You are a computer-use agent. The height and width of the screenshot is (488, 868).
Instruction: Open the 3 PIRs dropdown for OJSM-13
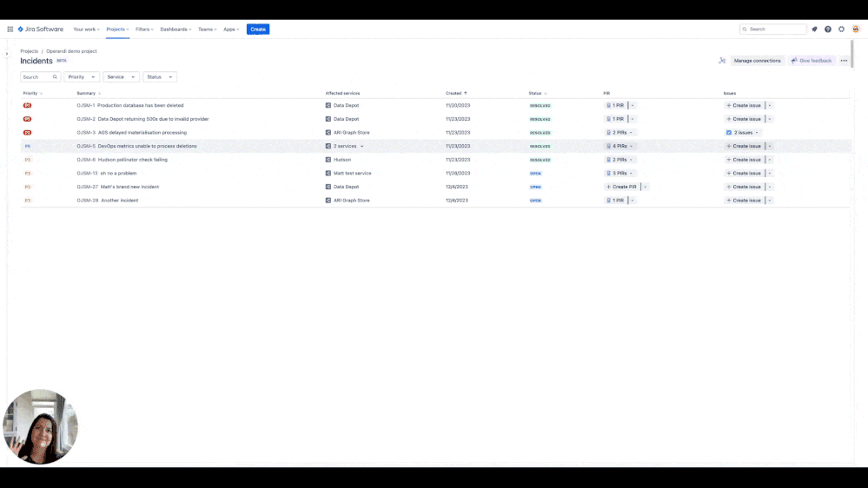pos(620,173)
